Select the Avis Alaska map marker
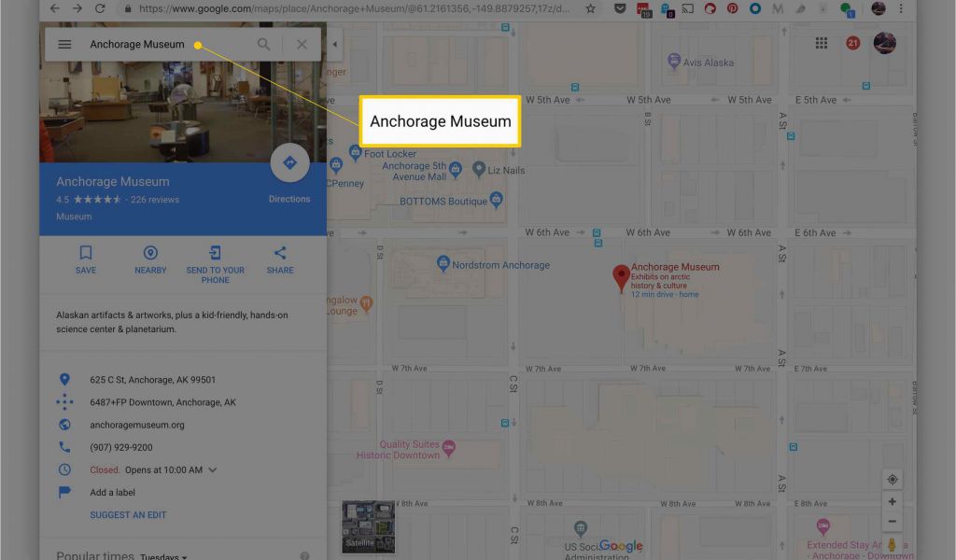The image size is (956, 560). pyautogui.click(x=674, y=61)
